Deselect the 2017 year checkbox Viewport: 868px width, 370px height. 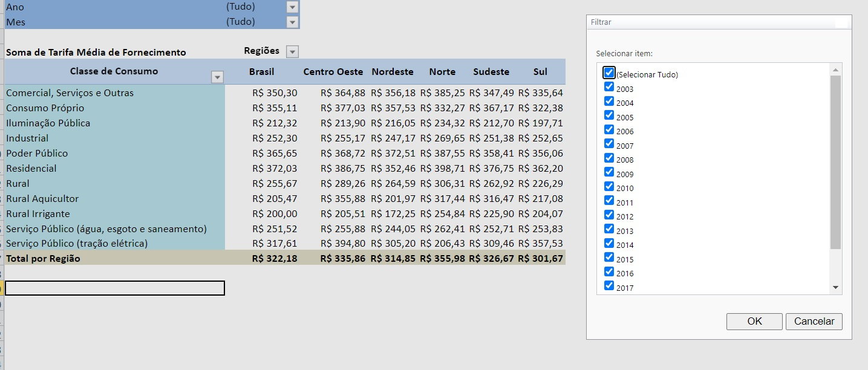[x=609, y=286]
